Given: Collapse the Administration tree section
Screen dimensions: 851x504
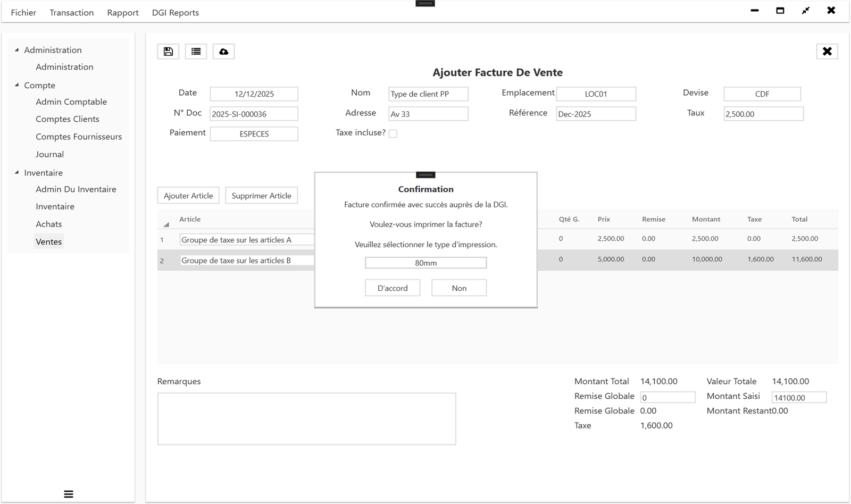Looking at the screenshot, I should (18, 49).
